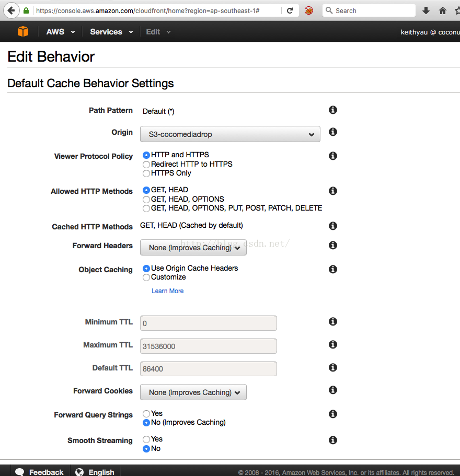
Task: Expand the Forward Headers dropdown
Action: point(193,248)
